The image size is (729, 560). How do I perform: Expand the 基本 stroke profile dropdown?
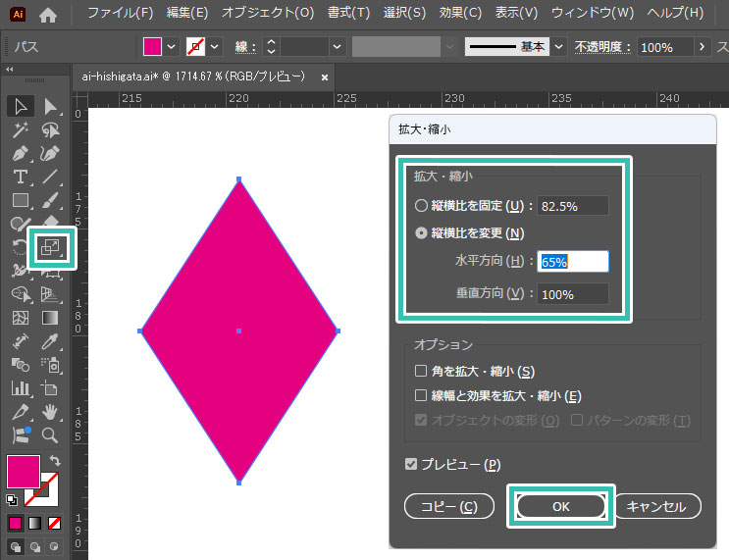pyautogui.click(x=558, y=47)
